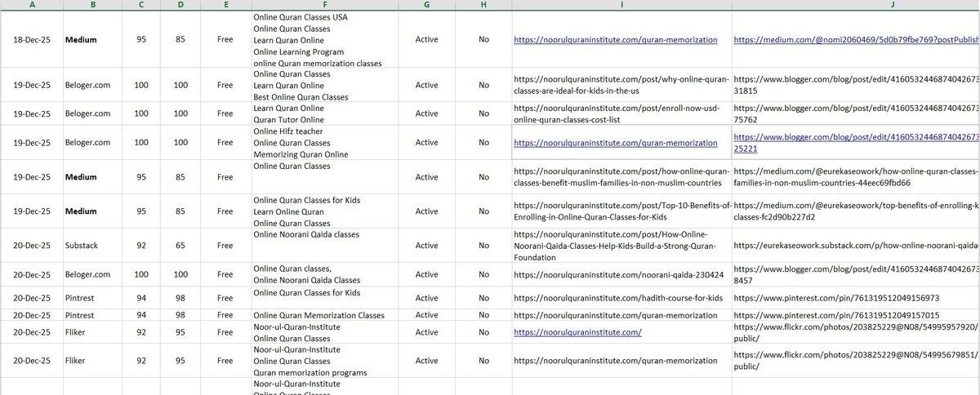Select flickr URL cell containing 54995957920
Viewport: 980px width, 395px height.
856,332
